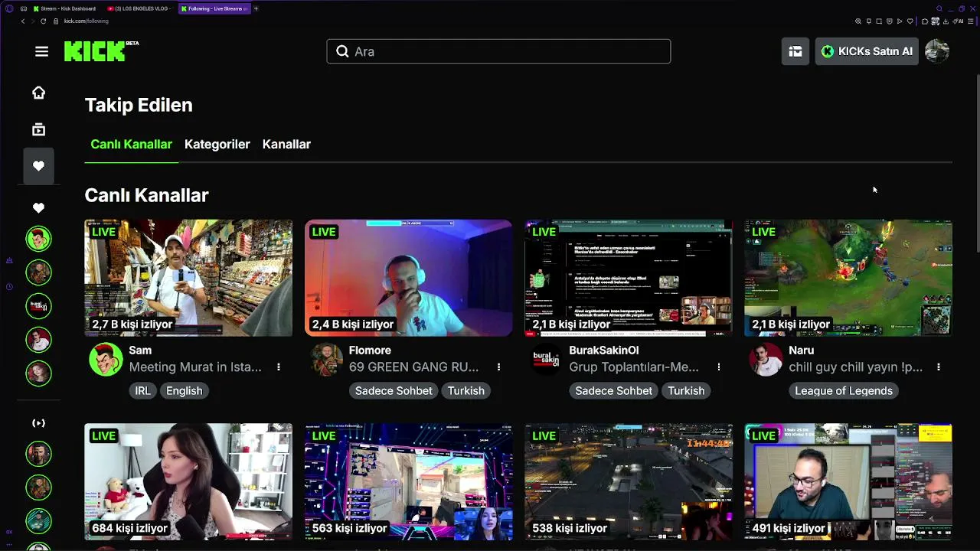The width and height of the screenshot is (980, 551).
Task: Open a new browser tab
Action: tap(256, 8)
